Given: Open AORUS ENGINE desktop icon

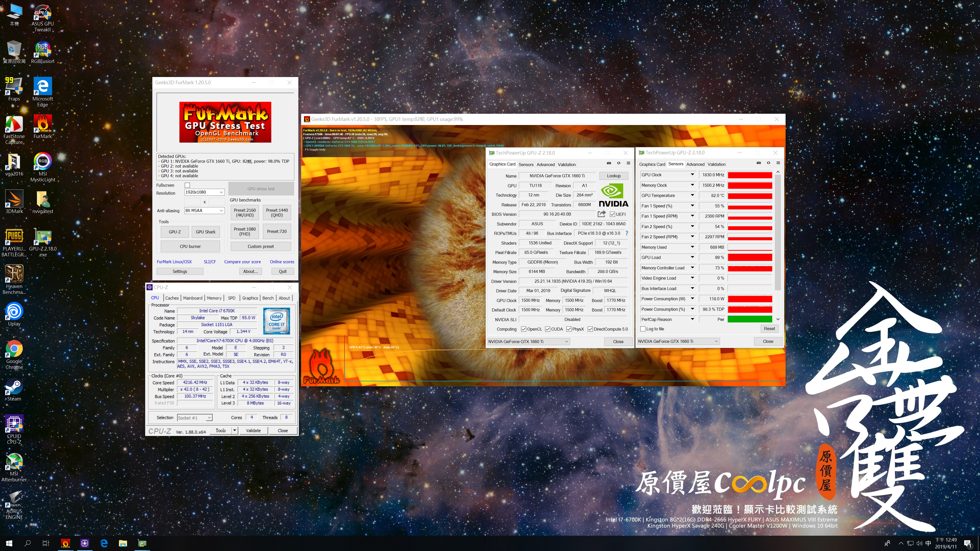Looking at the screenshot, I should (x=14, y=505).
